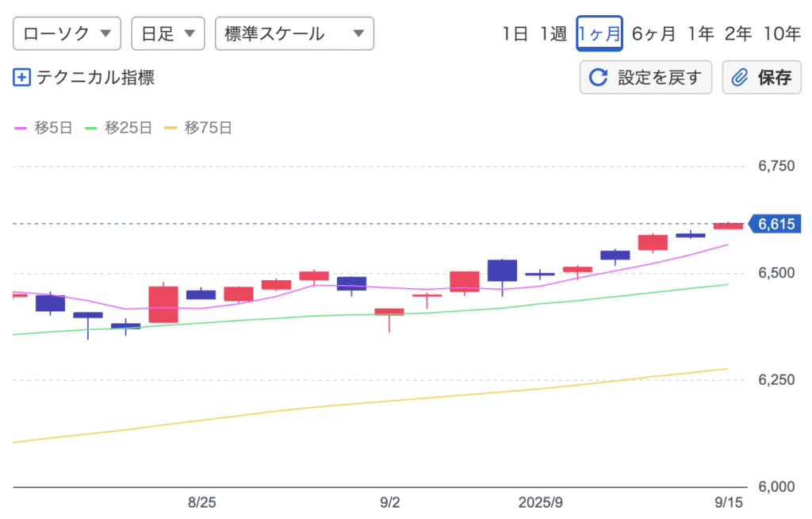812x519 pixels.
Task: Toggle the 移25日 moving average legend
Action: click(119, 128)
